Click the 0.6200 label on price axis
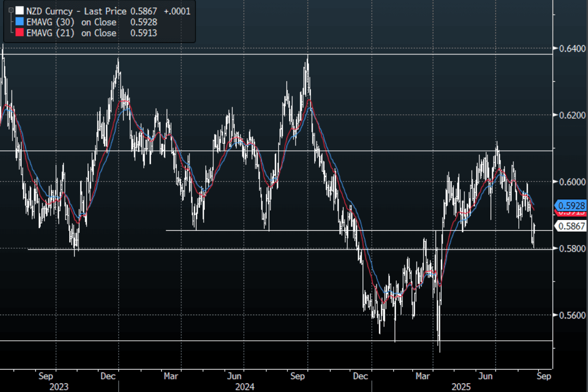The width and height of the screenshot is (588, 392). [570, 115]
